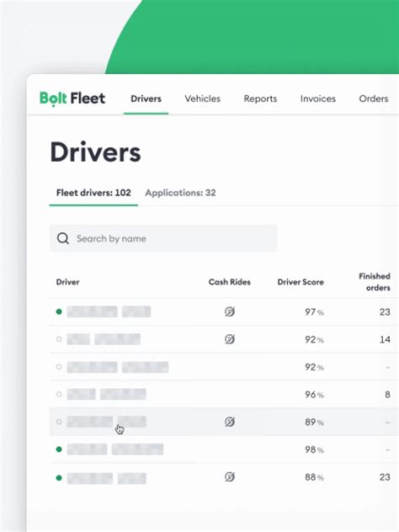Click finished orders 23 in 97% row
This screenshot has height=532, width=399.
(385, 311)
